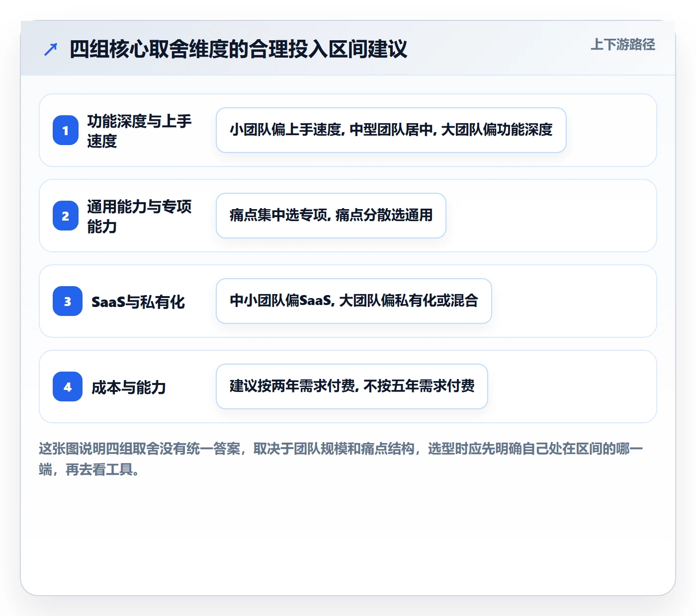The image size is (696, 616).
Task: Click the number 4 badge
Action: click(x=68, y=386)
